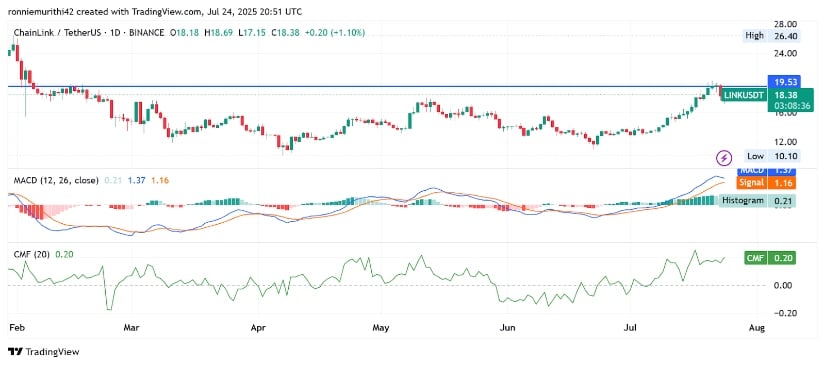Select the 19.53 blue price label
The width and height of the screenshot is (825, 365).
coord(784,82)
